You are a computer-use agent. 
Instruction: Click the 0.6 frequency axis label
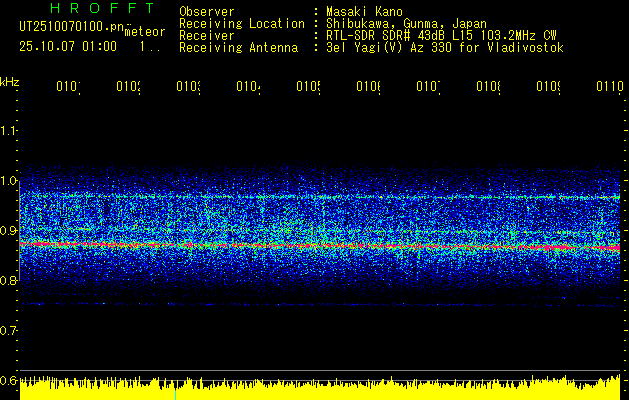coord(8,380)
